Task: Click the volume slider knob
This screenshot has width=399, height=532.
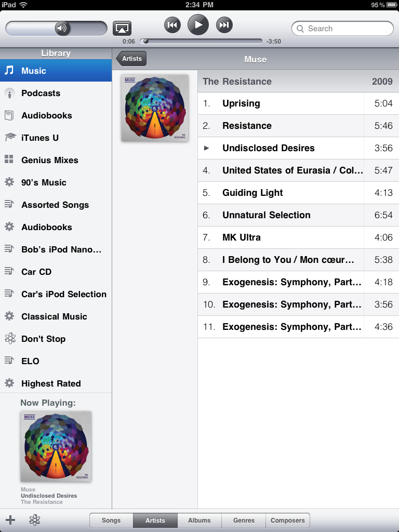Action: [x=62, y=28]
